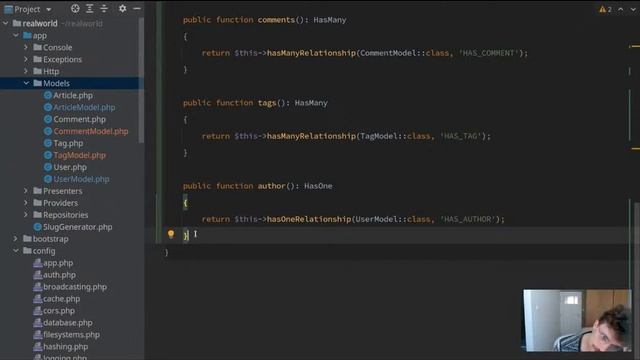The image size is (640, 360).
Task: Click CommentModel in the comments return
Action: point(388,53)
